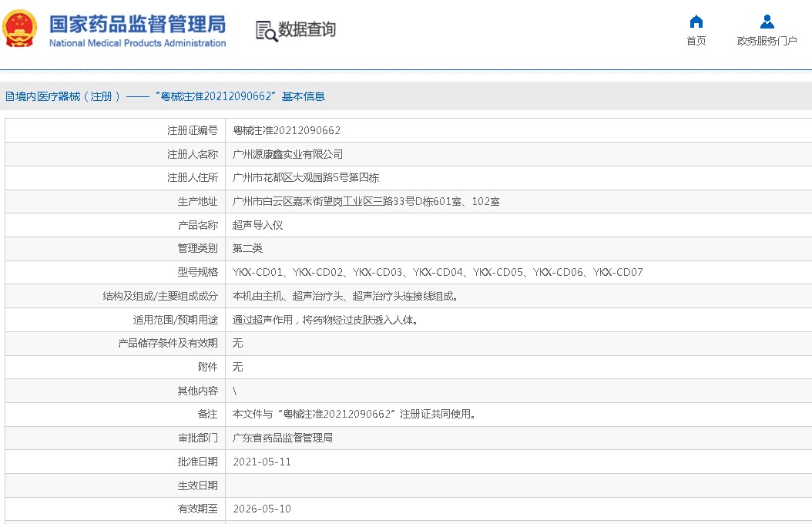Select approval date 2021-05-11

pos(262,462)
